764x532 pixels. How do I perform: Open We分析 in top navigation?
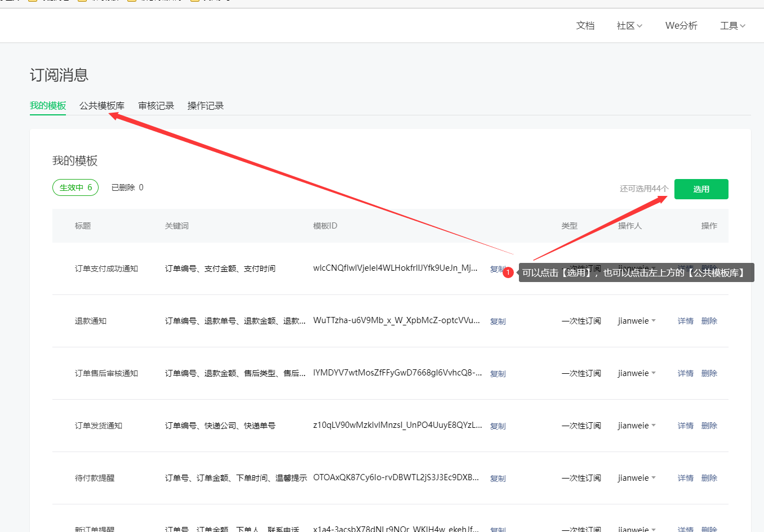(x=681, y=26)
